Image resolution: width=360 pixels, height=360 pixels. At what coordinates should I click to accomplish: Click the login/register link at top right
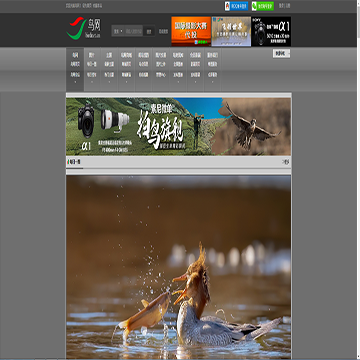(x=284, y=6)
